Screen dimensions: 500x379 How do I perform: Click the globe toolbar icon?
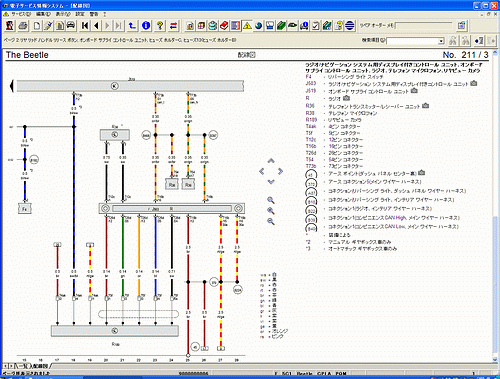click(x=258, y=26)
